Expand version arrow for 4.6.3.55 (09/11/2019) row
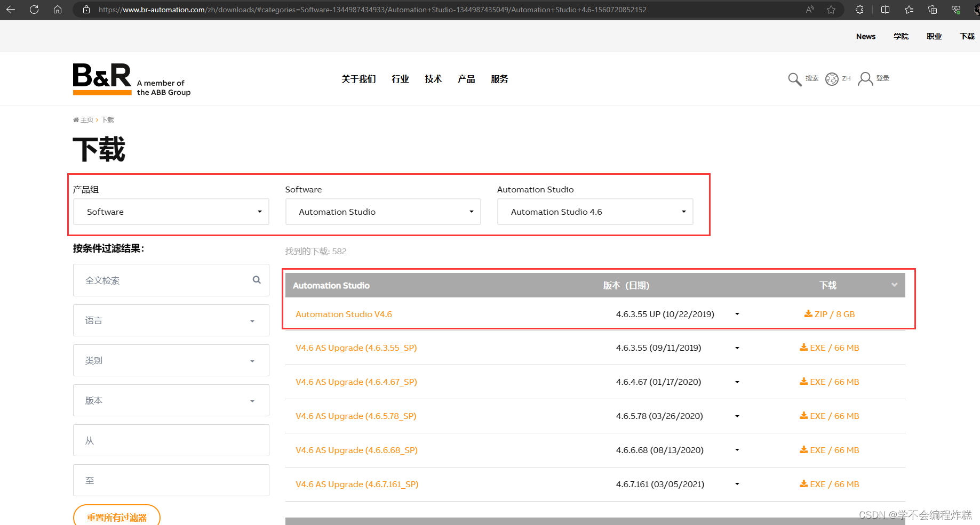The height and width of the screenshot is (525, 980). click(737, 348)
